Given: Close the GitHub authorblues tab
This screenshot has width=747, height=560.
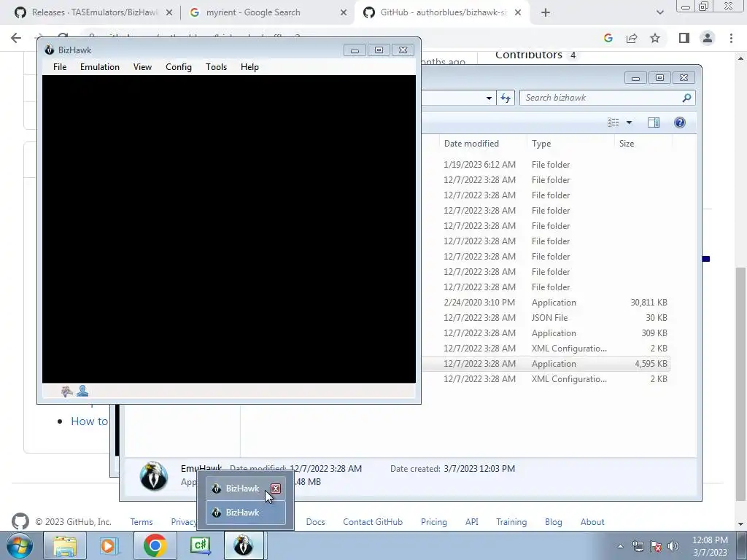Looking at the screenshot, I should pyautogui.click(x=519, y=13).
